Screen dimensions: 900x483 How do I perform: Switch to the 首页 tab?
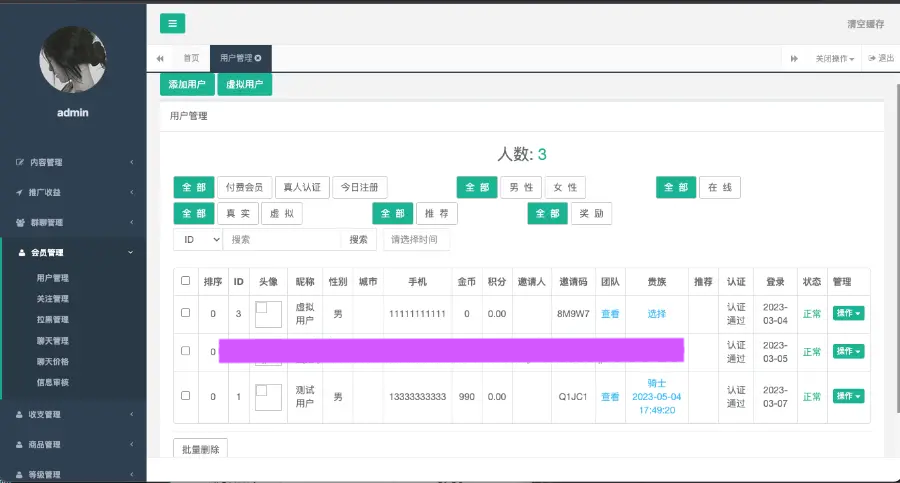pos(190,59)
